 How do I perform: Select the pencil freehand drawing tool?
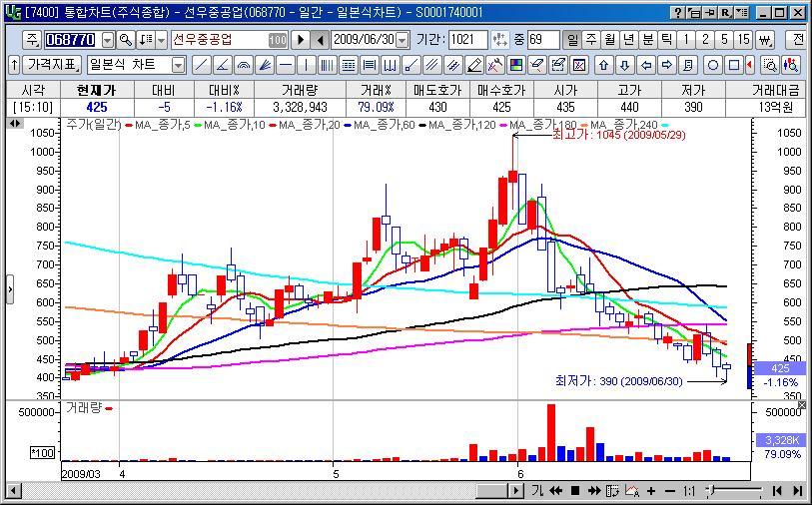click(474, 65)
